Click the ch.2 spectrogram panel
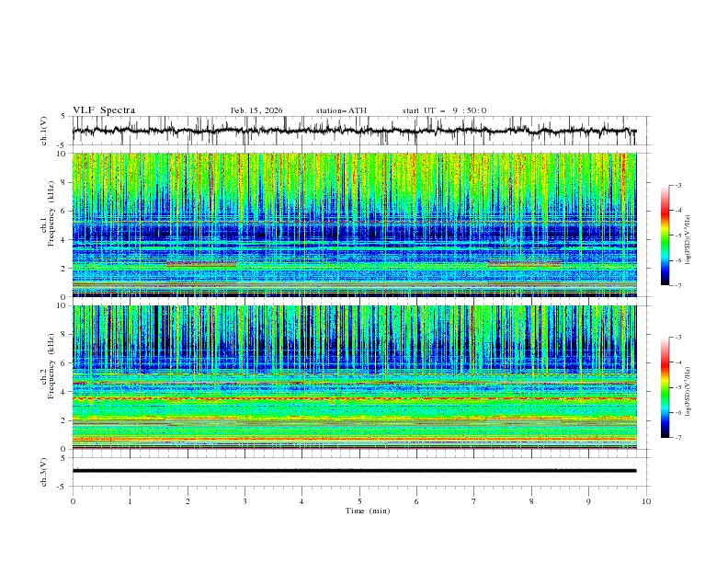Image resolution: width=728 pixels, height=563 pixels. (x=354, y=377)
